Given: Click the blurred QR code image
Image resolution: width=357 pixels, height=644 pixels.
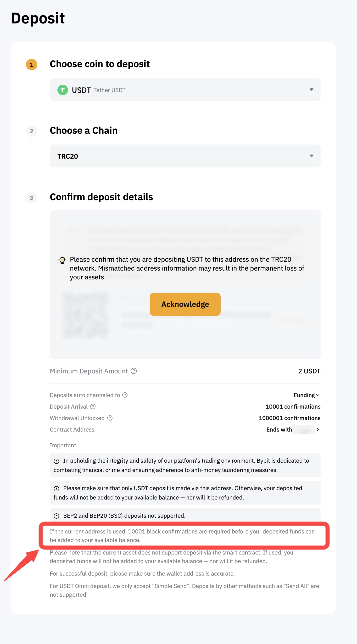Looking at the screenshot, I should click(85, 315).
